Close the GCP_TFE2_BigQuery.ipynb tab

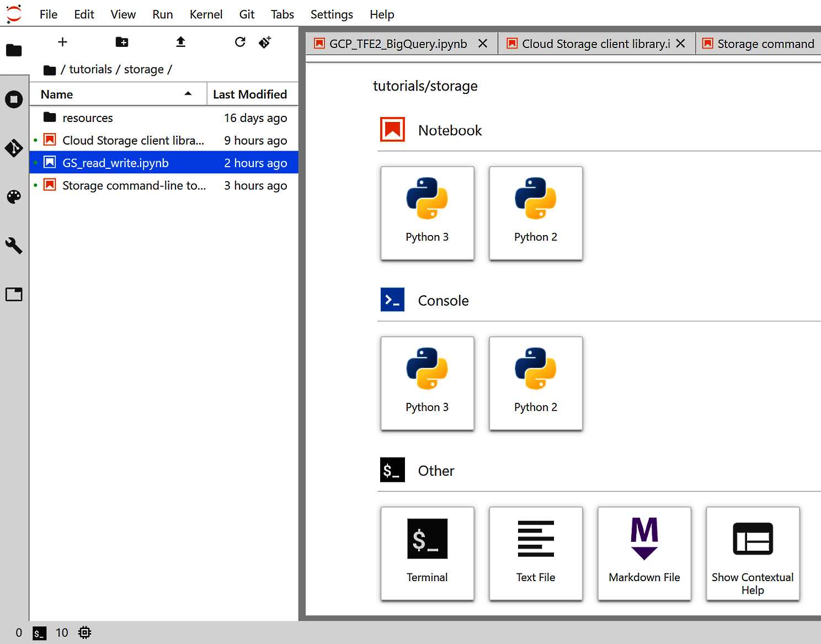[483, 43]
